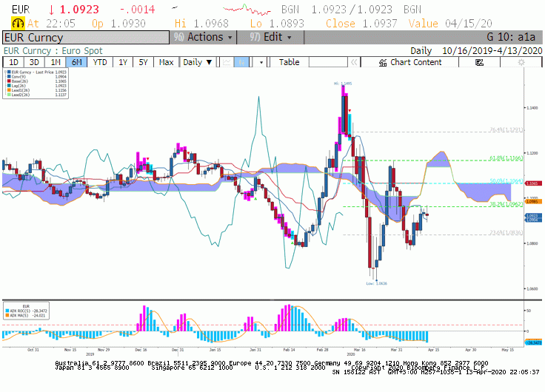Expand the chart type dropdown arrow

tap(261, 62)
